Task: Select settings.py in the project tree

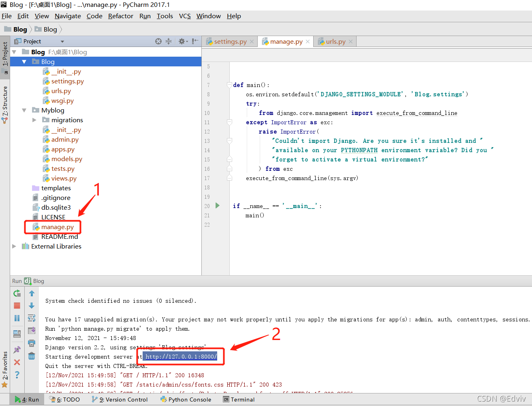Action: [x=67, y=81]
